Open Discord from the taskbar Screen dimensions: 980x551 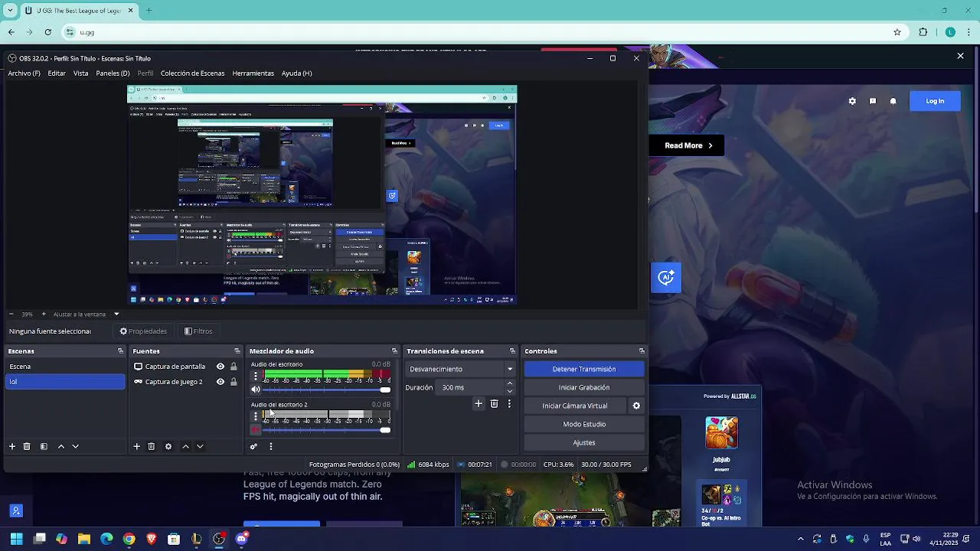[x=241, y=539]
